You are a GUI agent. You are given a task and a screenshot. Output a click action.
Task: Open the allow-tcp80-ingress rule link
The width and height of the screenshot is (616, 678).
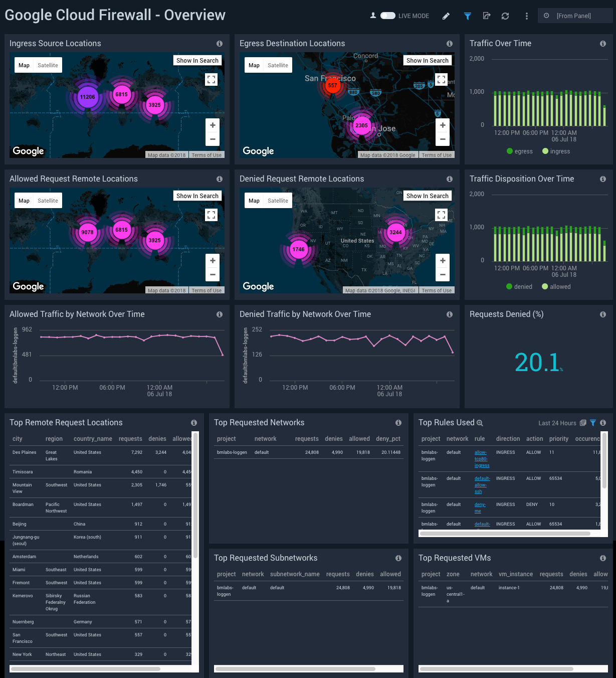(x=481, y=458)
